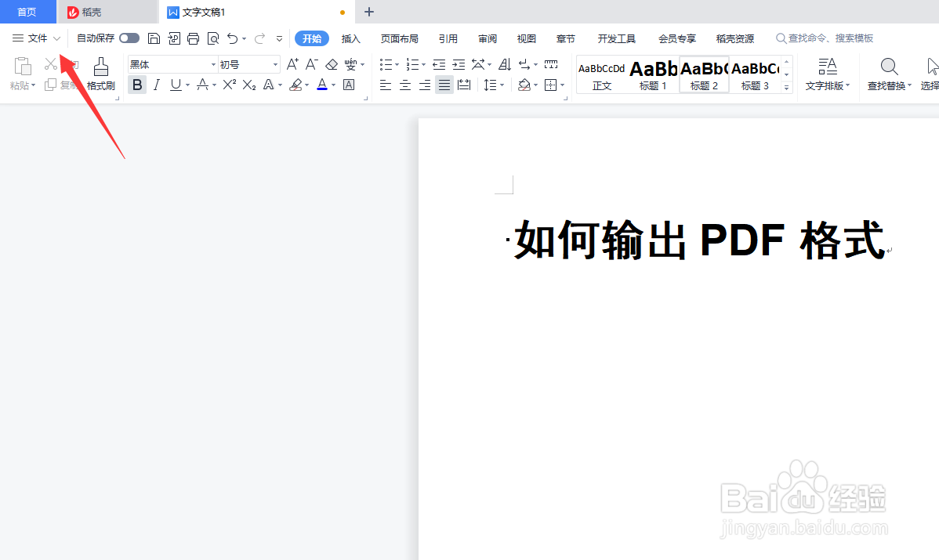The width and height of the screenshot is (939, 560).
Task: Open the font name dropdown showing 黑体
Action: point(212,64)
